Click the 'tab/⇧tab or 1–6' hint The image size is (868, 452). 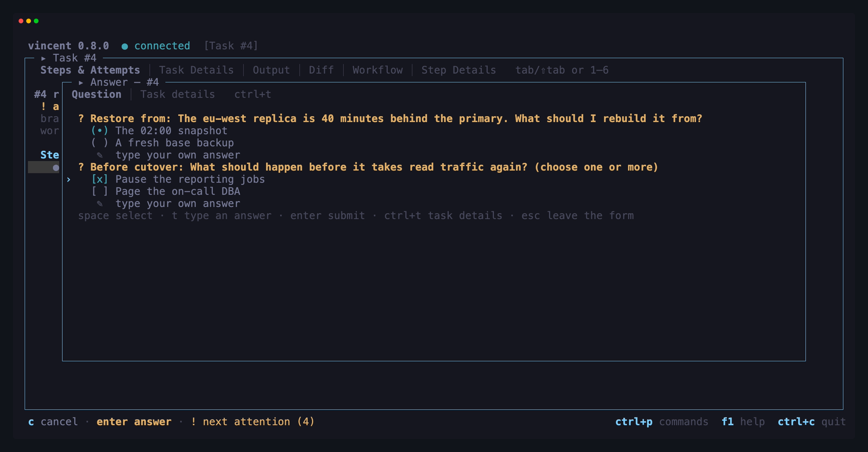pos(562,70)
